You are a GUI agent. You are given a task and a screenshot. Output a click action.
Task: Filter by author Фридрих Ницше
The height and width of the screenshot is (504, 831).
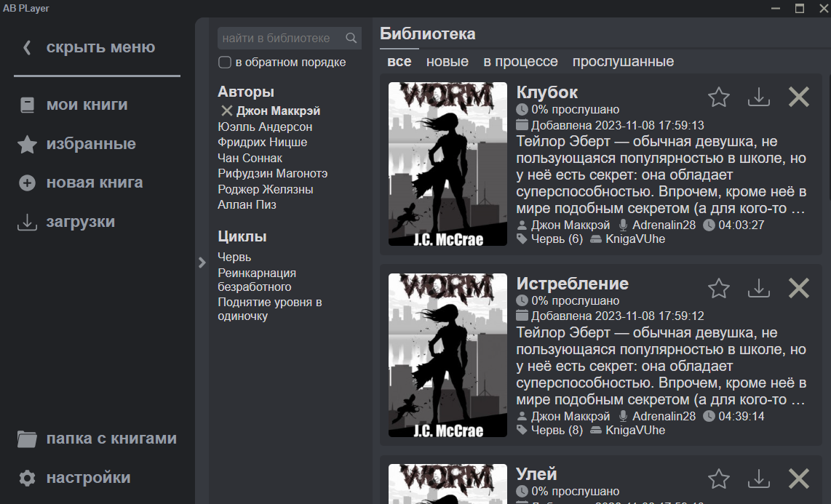coord(263,143)
